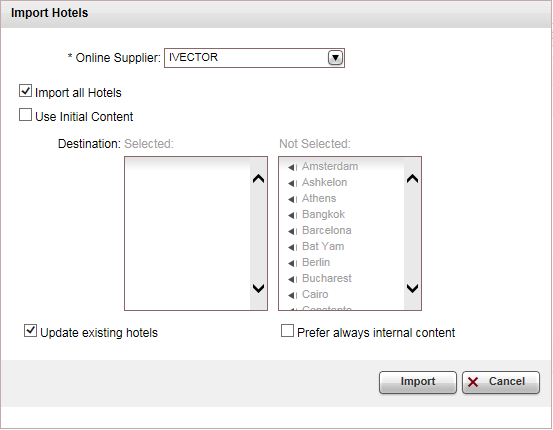
Task: Click the move arrow icon beside Barcelona
Action: [292, 231]
